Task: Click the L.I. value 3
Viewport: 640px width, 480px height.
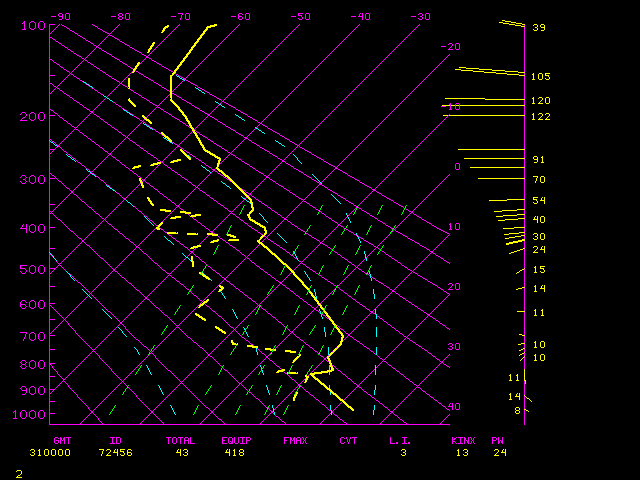Action: 403,453
